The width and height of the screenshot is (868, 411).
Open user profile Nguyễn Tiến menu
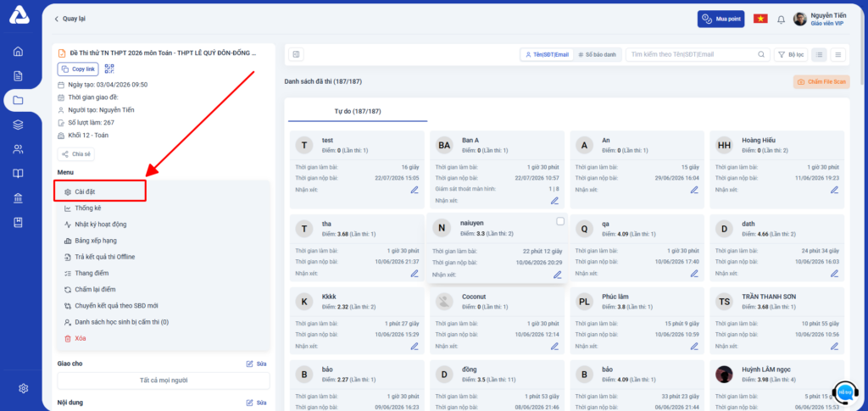point(820,19)
